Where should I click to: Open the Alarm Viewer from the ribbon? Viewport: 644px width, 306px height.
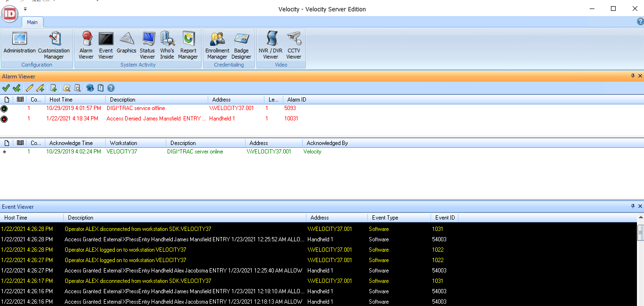click(x=86, y=45)
